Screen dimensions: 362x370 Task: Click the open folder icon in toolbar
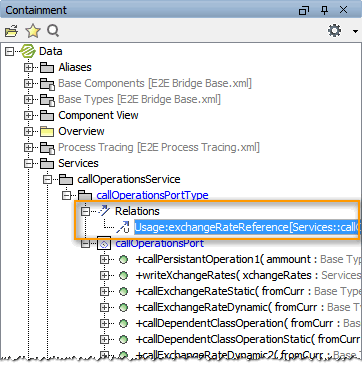pyautogui.click(x=11, y=31)
